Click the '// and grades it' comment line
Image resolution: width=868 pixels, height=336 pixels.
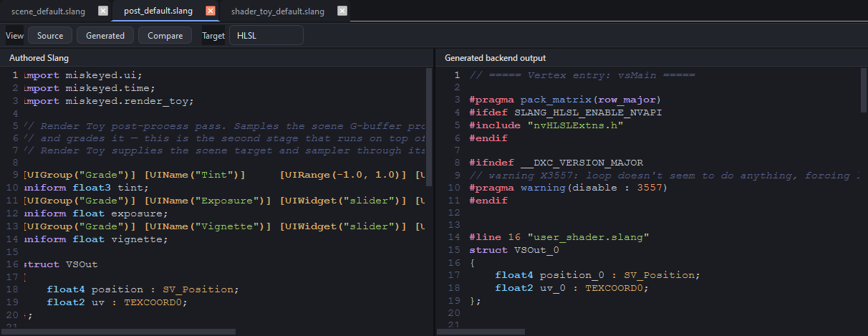pyautogui.click(x=225, y=138)
